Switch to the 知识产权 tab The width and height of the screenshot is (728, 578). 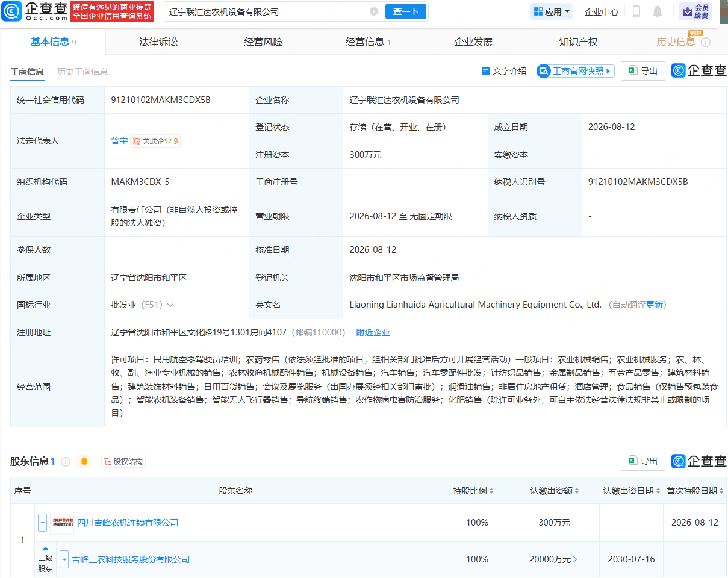[578, 42]
